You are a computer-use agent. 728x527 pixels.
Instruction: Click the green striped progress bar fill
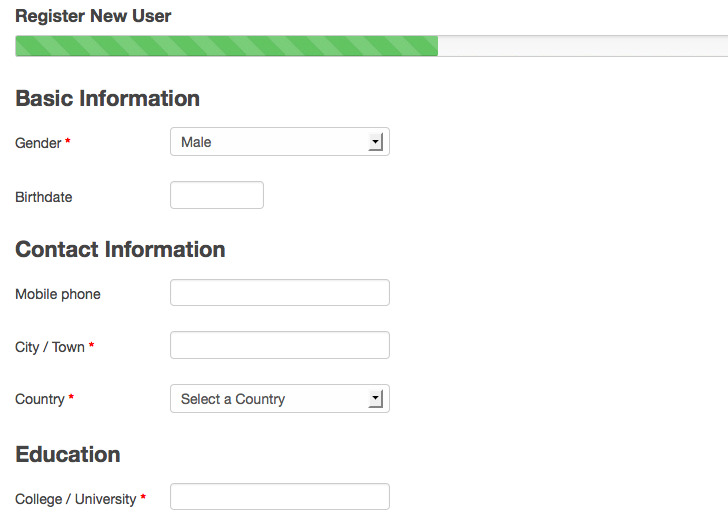point(227,46)
